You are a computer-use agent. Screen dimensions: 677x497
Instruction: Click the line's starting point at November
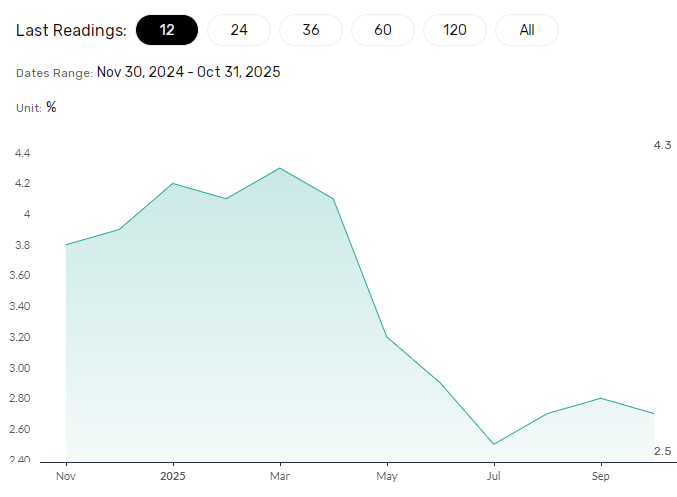click(66, 245)
